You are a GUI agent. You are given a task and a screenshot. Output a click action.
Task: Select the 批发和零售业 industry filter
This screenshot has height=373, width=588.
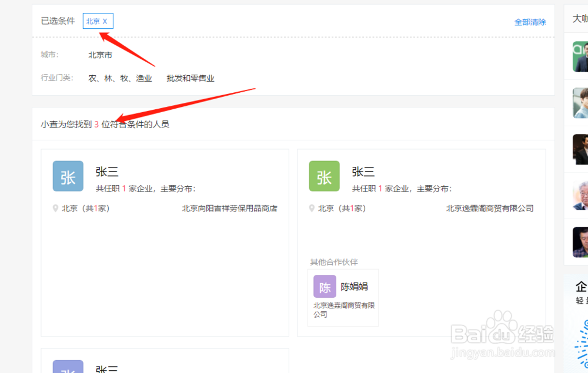[191, 78]
